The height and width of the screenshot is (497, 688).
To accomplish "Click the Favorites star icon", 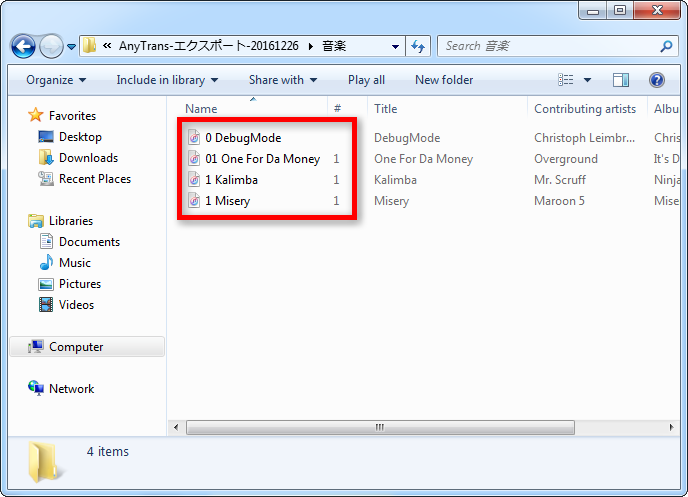I will [x=36, y=115].
